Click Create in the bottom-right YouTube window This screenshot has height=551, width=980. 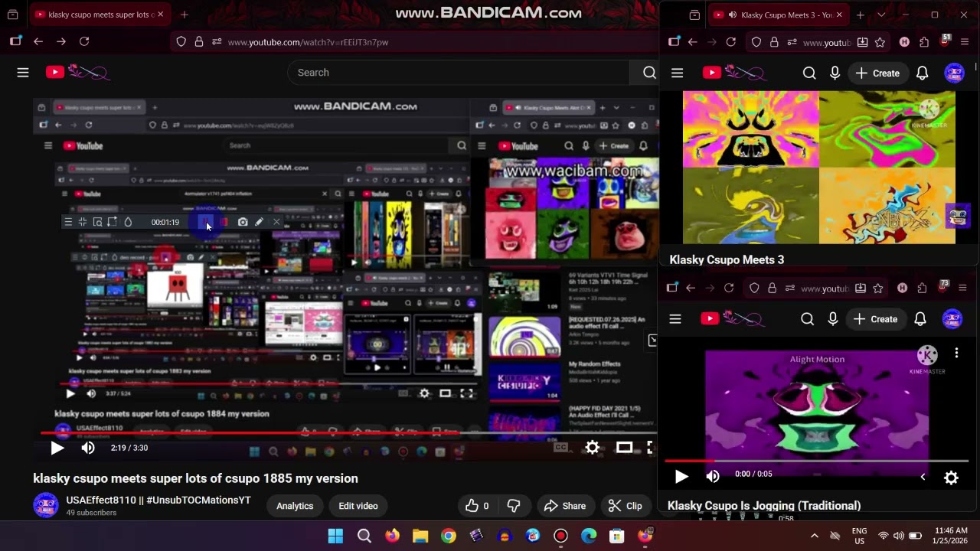[875, 319]
